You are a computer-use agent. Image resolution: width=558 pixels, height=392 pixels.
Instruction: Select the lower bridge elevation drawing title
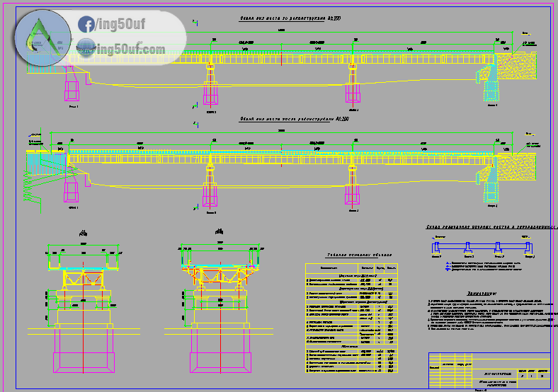coord(294,119)
